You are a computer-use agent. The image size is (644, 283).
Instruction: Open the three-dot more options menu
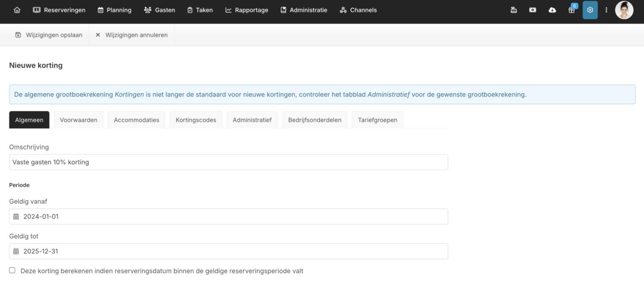[x=606, y=10]
